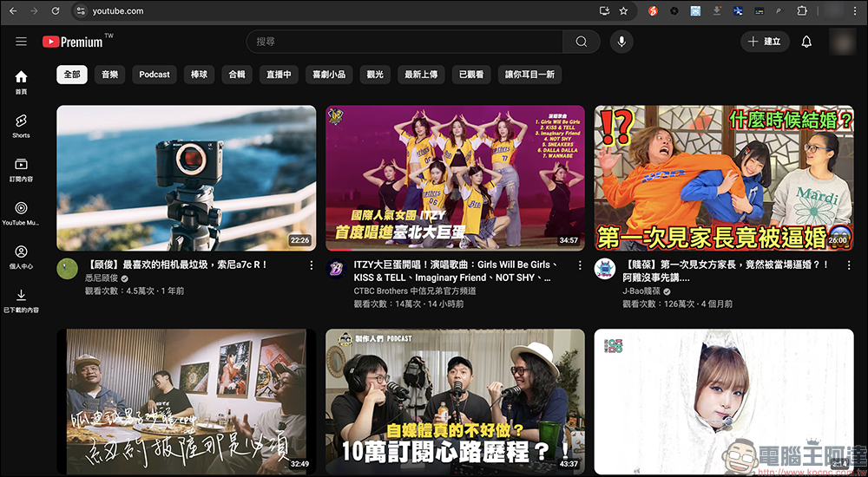Click the 觀看次數：14萬次・14 小時前 text
Screen dimensions: 868x477
409,304
